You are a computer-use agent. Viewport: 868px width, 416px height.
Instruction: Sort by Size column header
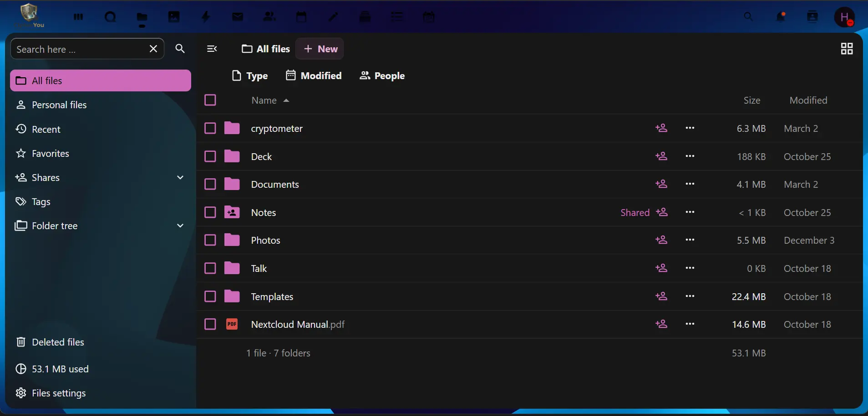pyautogui.click(x=752, y=100)
